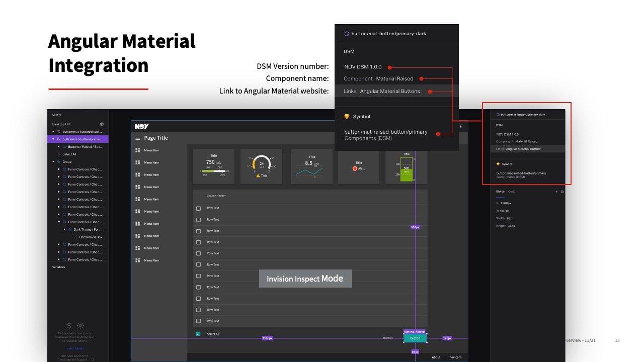Click the plus icon in Styles panel
Screen dimensions: 644x362
(556, 192)
